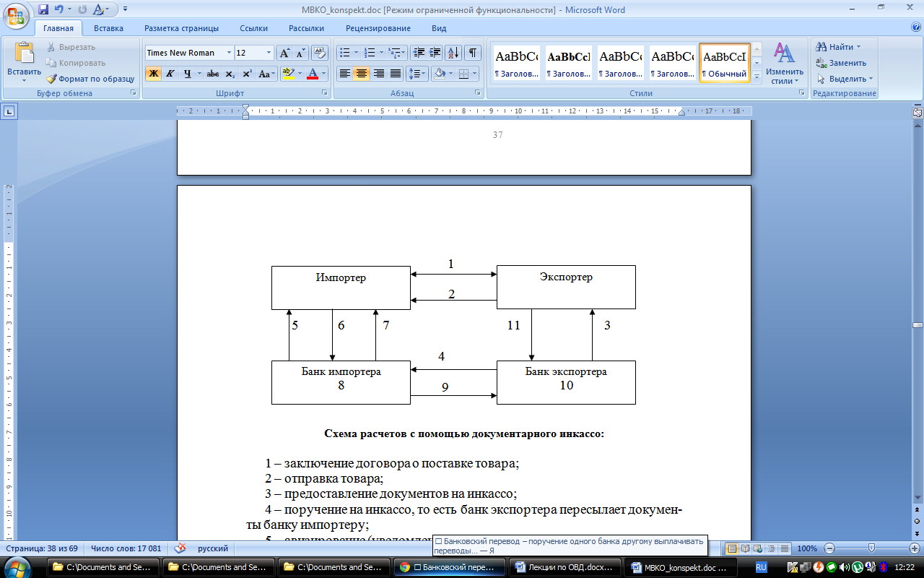Open the Разметка страницы tab

(x=181, y=28)
